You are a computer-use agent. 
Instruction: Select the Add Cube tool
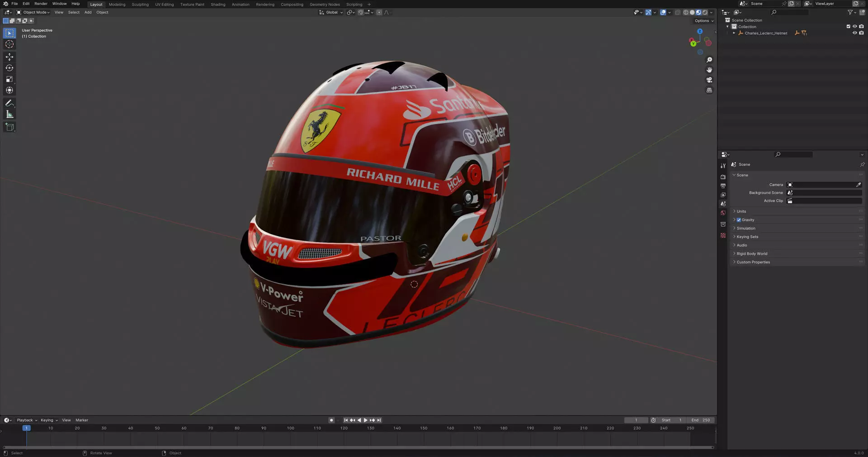(9, 127)
